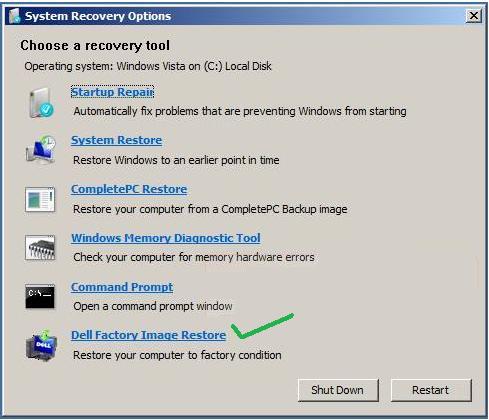Click 'Restore Windows to an earlier point' text
Screen dimensions: 489x420
(176, 160)
